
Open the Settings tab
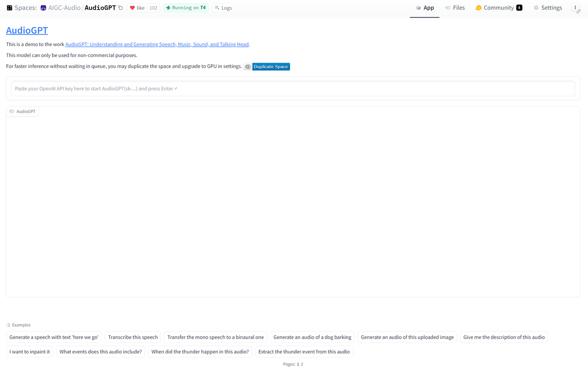[548, 8]
